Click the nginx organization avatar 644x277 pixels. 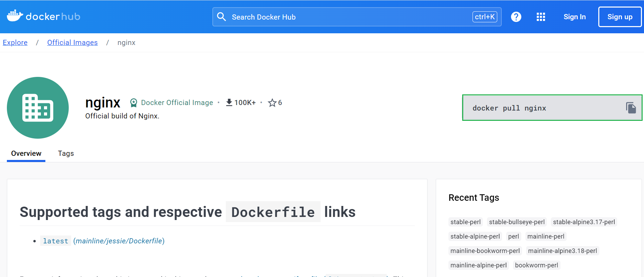(38, 108)
